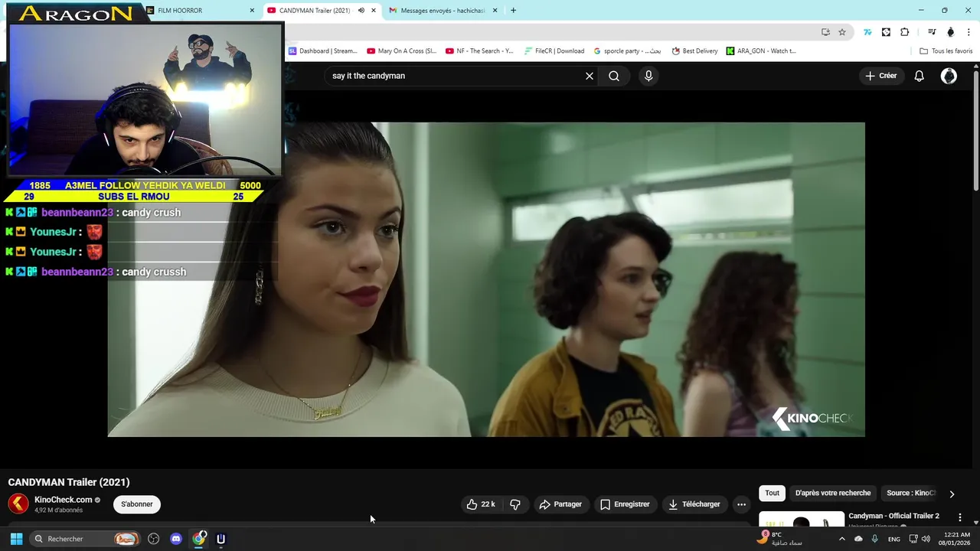980x551 pixels.
Task: Open a new browser tab
Action: click(x=513, y=11)
